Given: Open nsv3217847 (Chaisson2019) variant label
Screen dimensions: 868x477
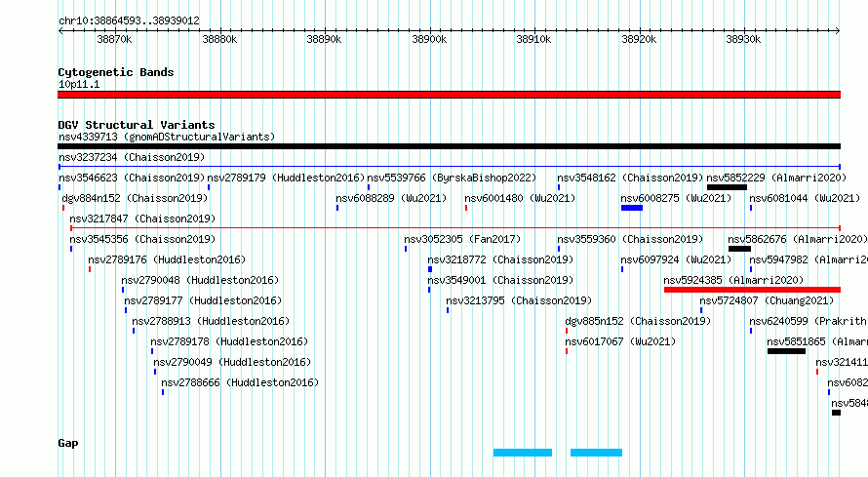Looking at the screenshot, I should [x=142, y=219].
